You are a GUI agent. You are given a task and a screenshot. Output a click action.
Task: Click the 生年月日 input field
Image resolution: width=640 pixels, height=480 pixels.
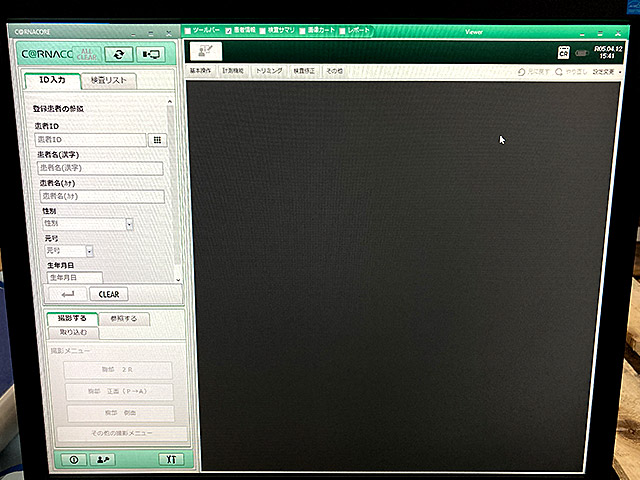click(x=74, y=278)
